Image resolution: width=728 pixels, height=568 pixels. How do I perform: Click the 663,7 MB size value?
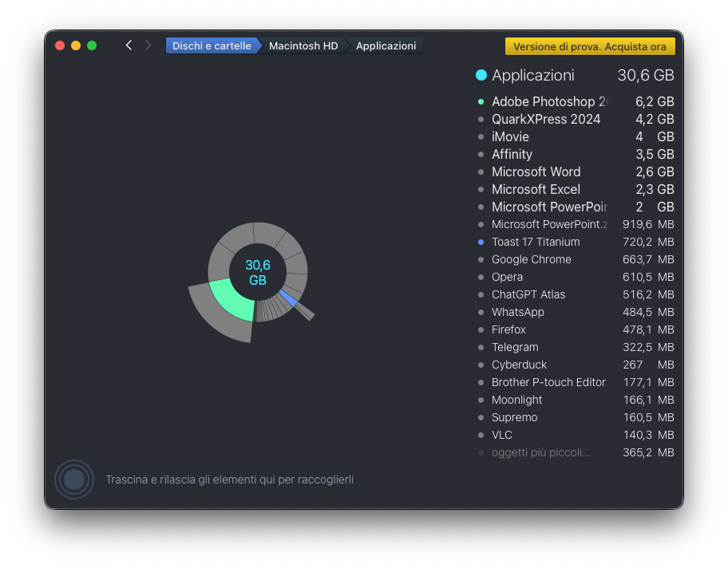(x=648, y=260)
